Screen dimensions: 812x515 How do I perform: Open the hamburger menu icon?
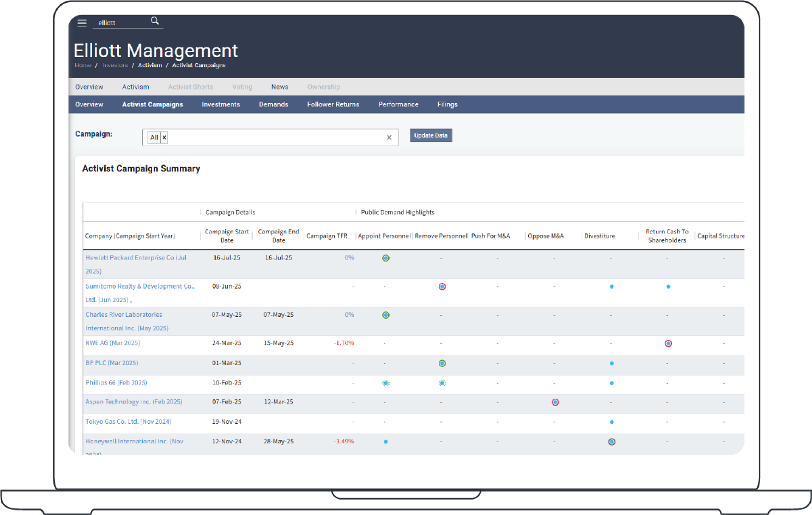pyautogui.click(x=82, y=23)
